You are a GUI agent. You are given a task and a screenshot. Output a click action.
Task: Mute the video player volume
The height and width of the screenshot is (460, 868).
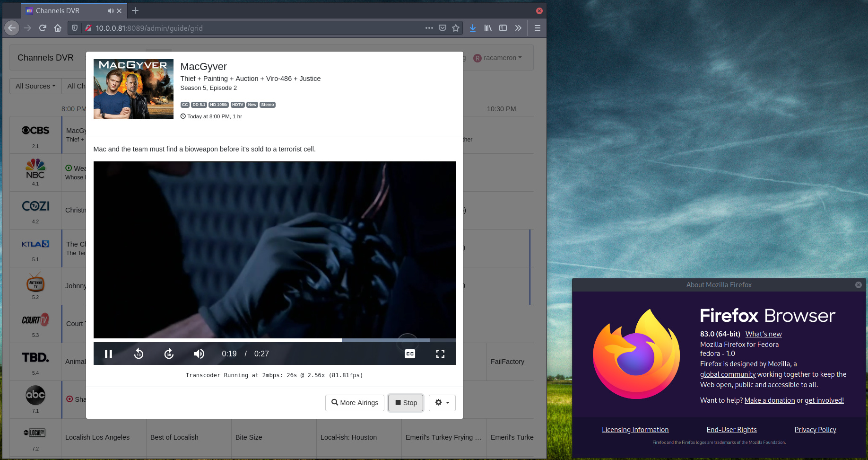(x=199, y=354)
